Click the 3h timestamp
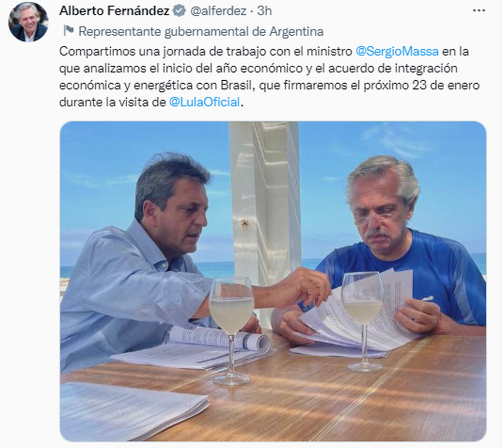The image size is (504, 448). tap(265, 11)
